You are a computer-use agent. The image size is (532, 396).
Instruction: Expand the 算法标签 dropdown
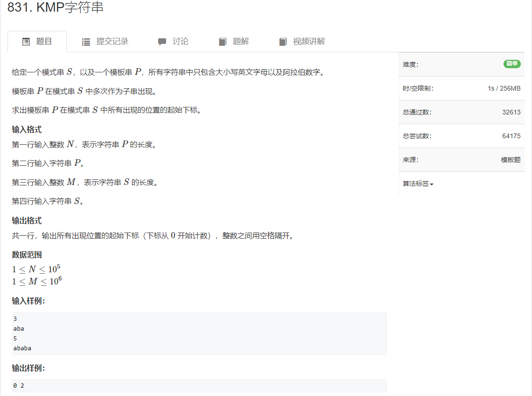pos(418,184)
